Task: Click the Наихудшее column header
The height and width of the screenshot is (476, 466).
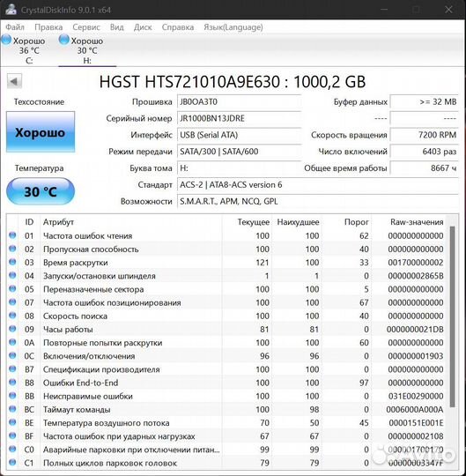Action: click(x=297, y=222)
